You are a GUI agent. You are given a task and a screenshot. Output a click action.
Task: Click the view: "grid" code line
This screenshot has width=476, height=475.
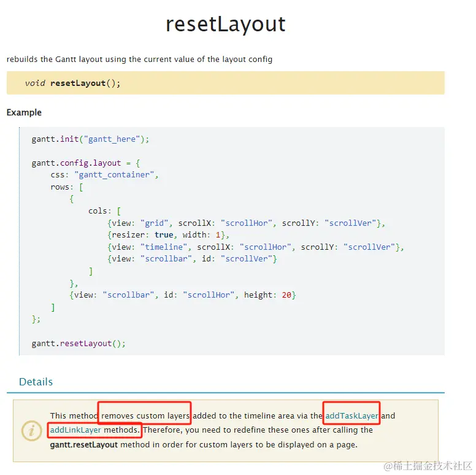click(x=246, y=223)
